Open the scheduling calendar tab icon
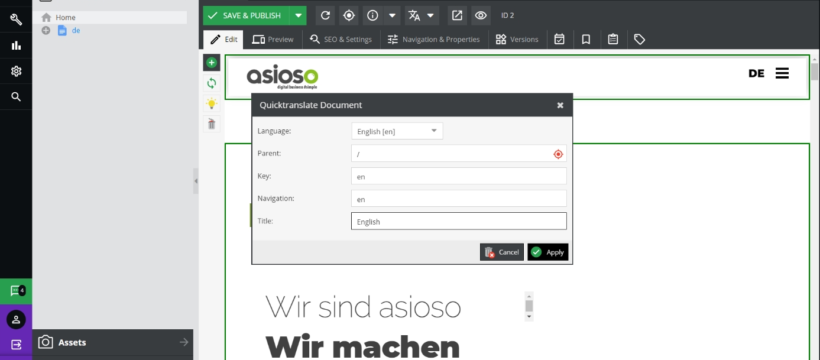 point(559,39)
